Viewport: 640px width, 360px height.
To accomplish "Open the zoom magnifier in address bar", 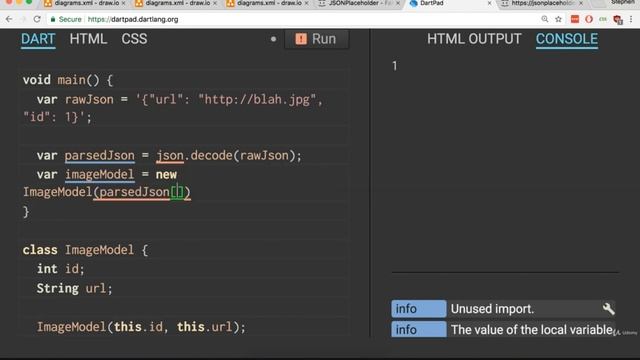I will point(544,19).
